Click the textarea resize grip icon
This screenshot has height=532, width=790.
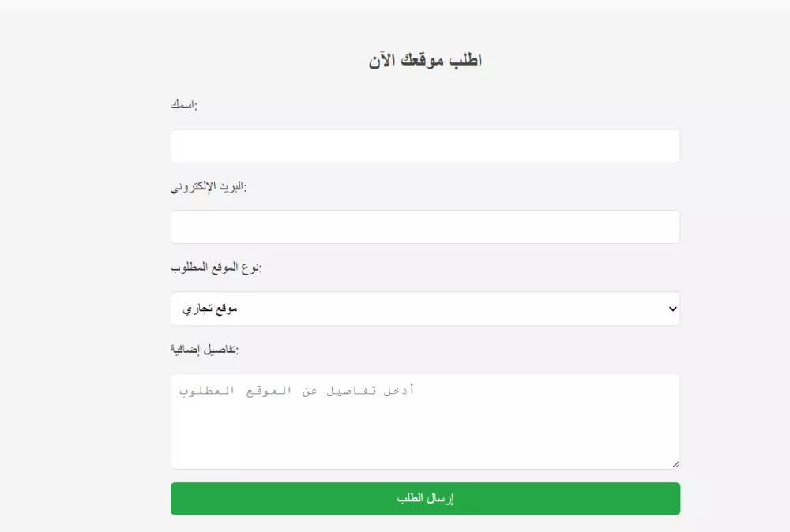point(675,463)
